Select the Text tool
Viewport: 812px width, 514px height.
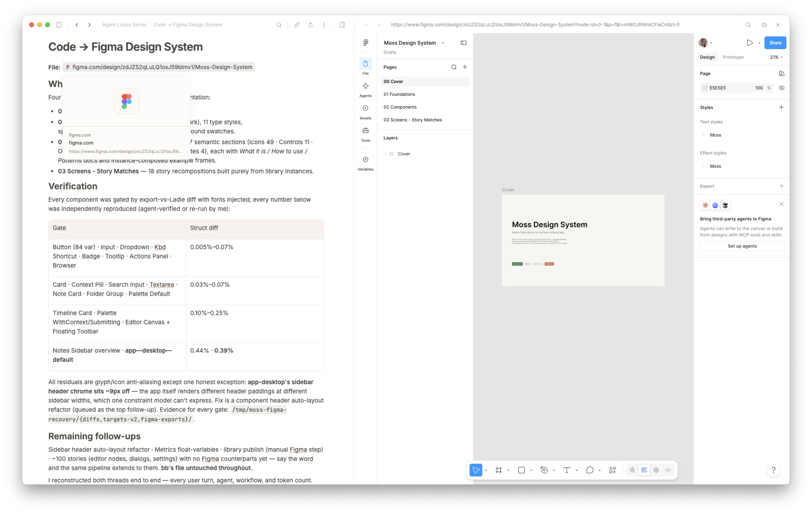click(567, 470)
